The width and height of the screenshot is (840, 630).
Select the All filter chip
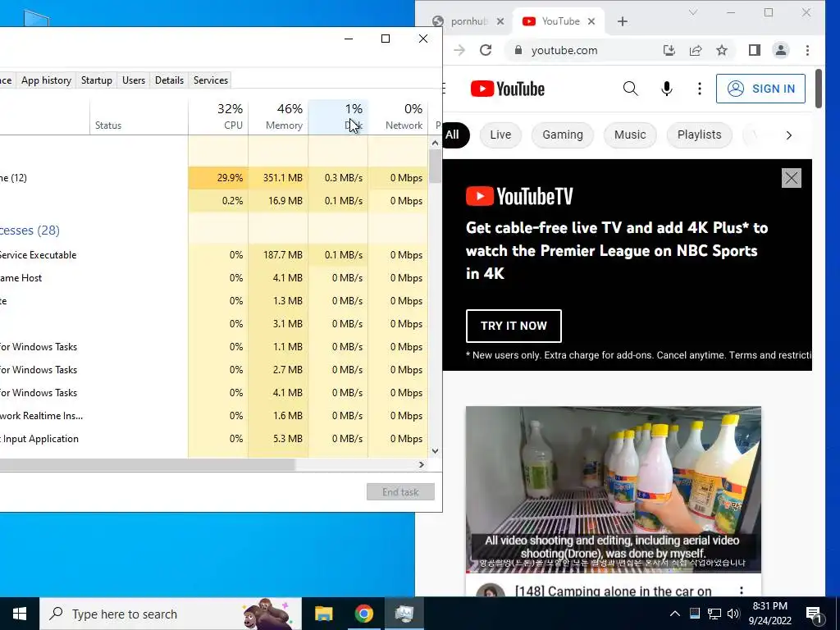point(453,135)
